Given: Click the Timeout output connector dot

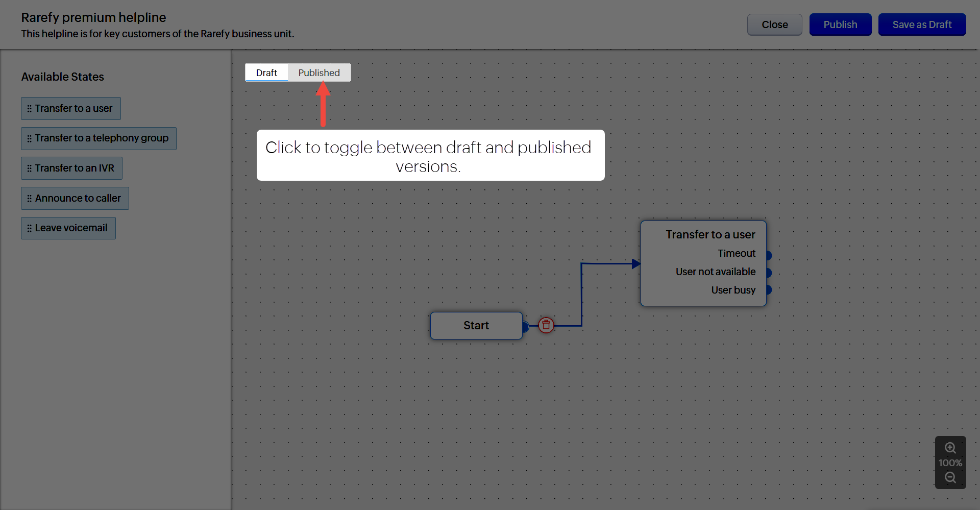Looking at the screenshot, I should tap(768, 255).
